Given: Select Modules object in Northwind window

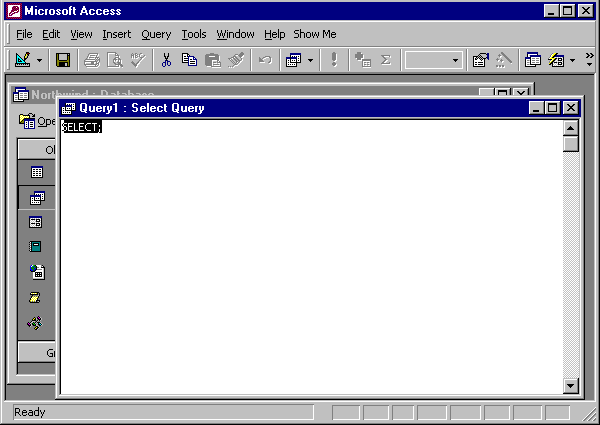Looking at the screenshot, I should tap(35, 323).
